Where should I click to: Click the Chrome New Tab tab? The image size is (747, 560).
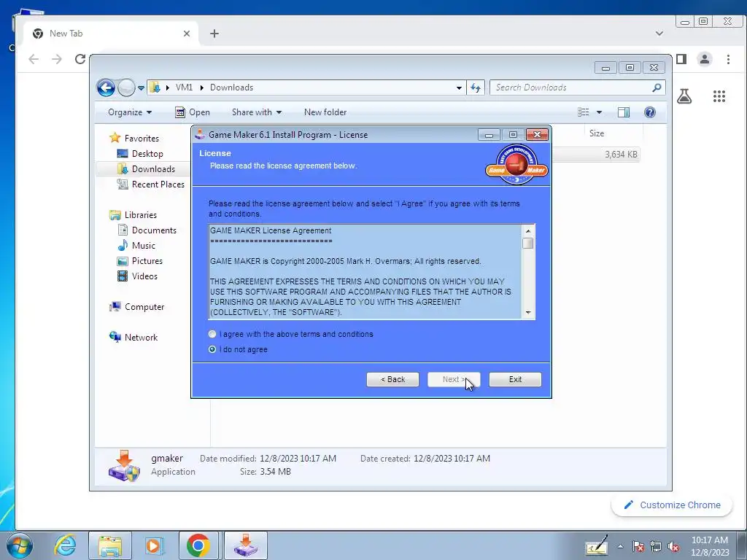coord(111,34)
